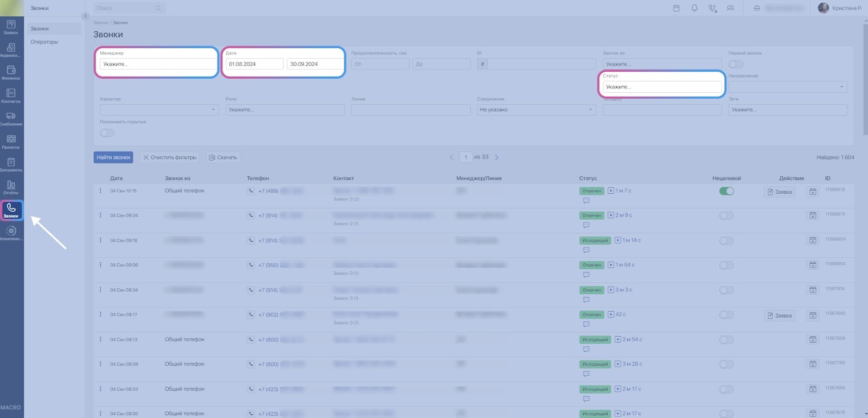Open the Соединение dropdown
This screenshot has width=868, height=418.
click(x=536, y=110)
